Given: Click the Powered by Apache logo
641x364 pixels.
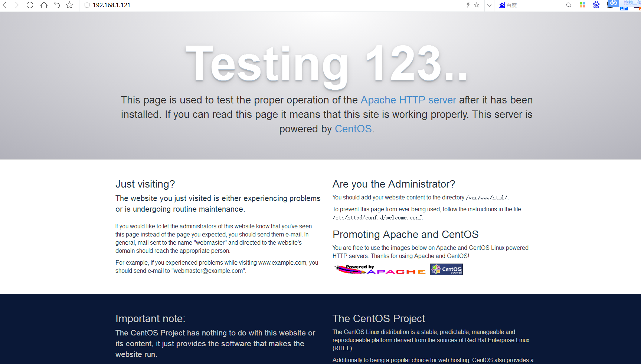Looking at the screenshot, I should (x=379, y=269).
